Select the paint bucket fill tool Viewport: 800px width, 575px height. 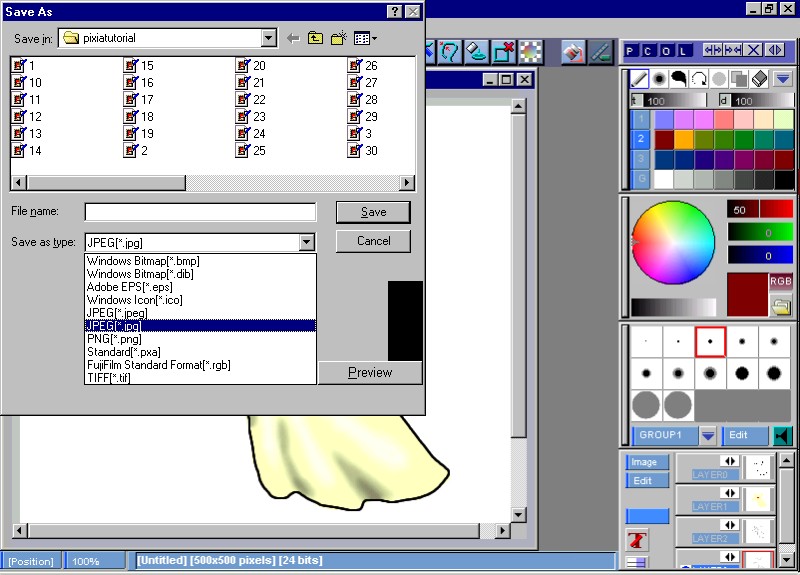(573, 51)
